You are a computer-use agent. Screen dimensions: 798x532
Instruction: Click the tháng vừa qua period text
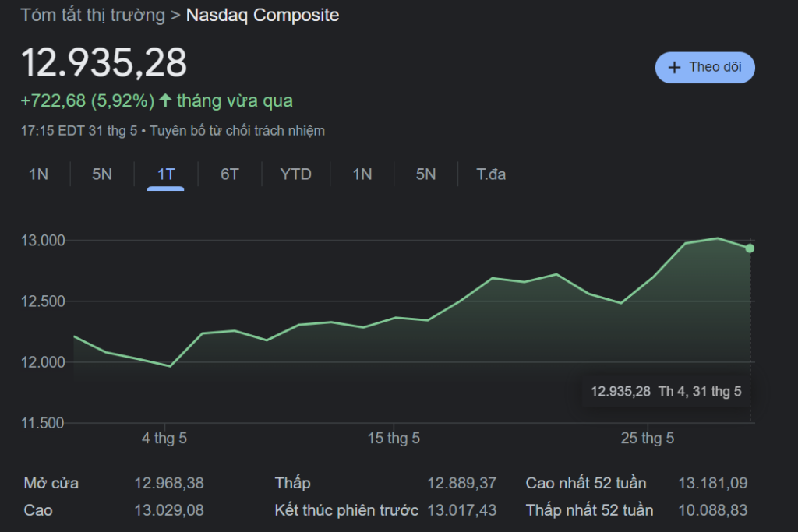click(235, 100)
